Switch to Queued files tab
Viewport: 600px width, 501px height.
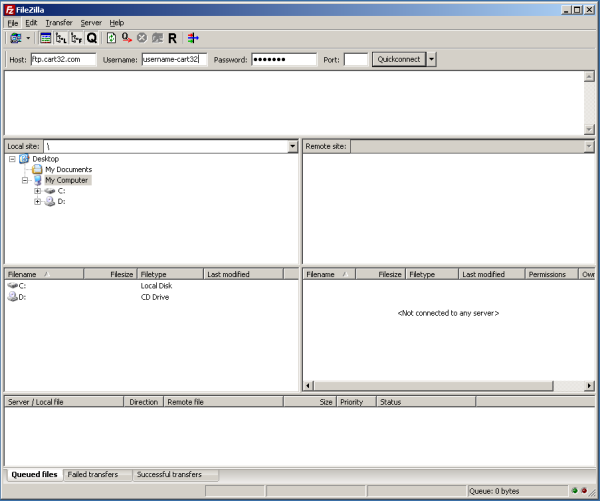pos(34,474)
